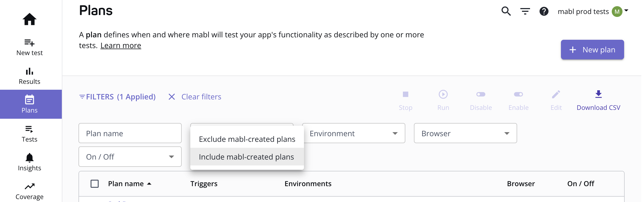The height and width of the screenshot is (202, 644).
Task: Expand the Browser filter dropdown
Action: coord(465,133)
